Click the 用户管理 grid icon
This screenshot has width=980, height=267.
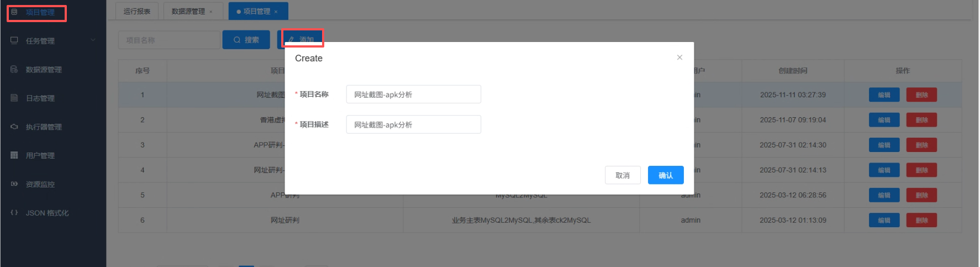14,155
